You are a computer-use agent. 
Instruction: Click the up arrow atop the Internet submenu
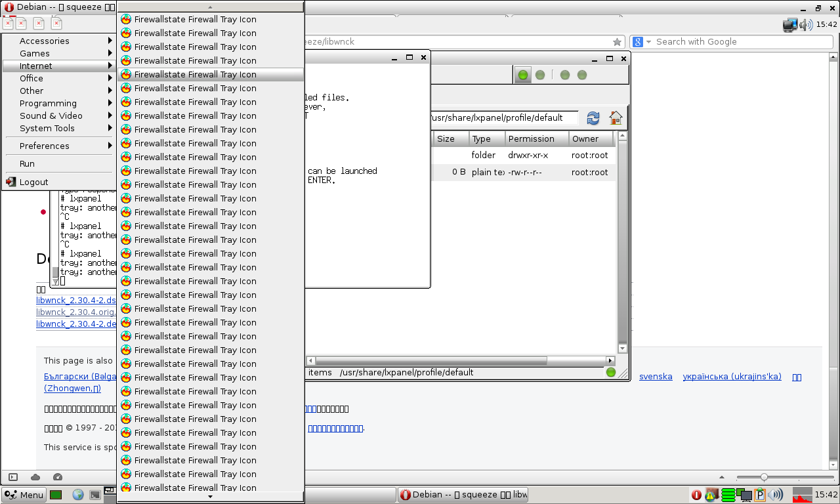click(210, 7)
